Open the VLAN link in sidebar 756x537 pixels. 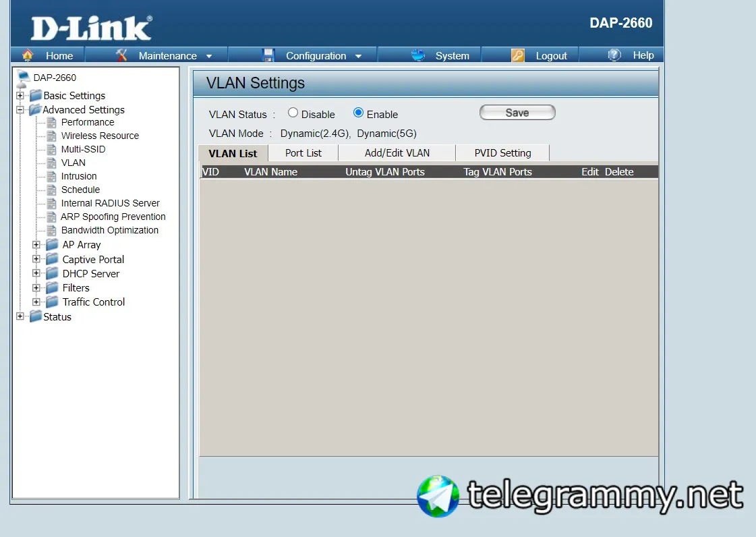[x=74, y=163]
